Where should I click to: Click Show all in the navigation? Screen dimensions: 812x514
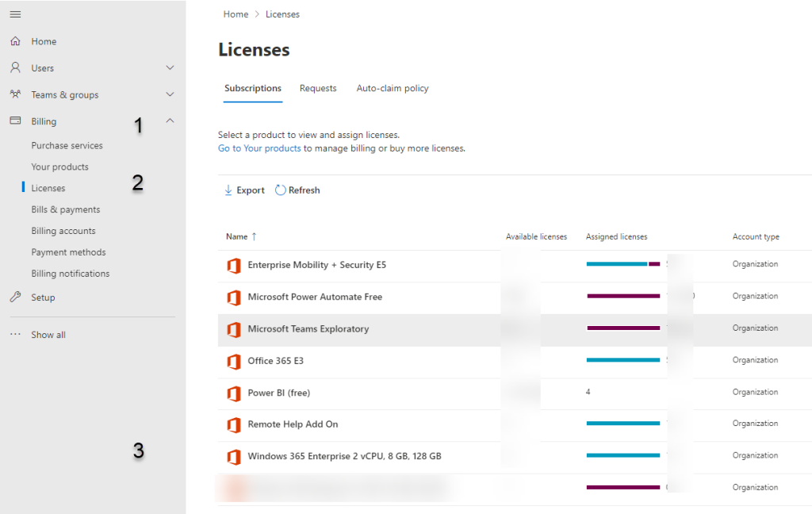point(48,335)
